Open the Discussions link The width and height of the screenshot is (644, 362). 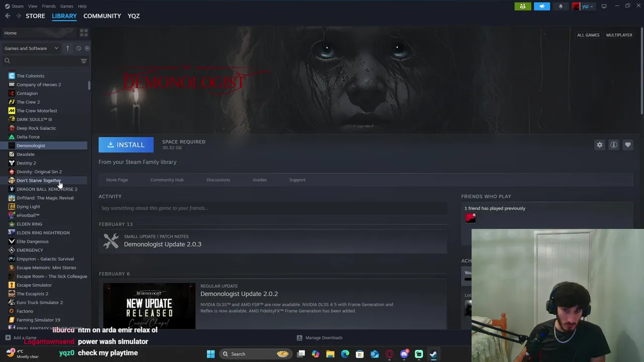click(x=218, y=180)
